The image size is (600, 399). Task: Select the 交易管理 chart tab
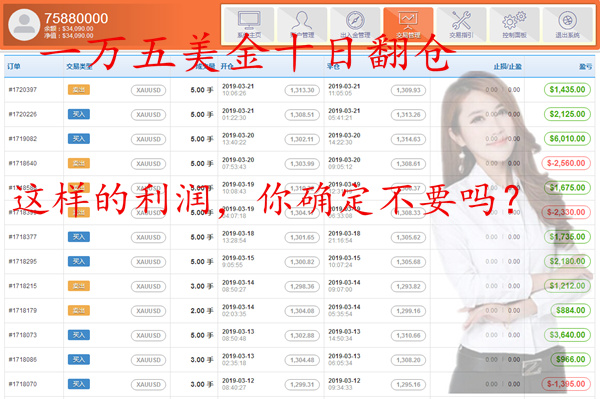point(408,25)
